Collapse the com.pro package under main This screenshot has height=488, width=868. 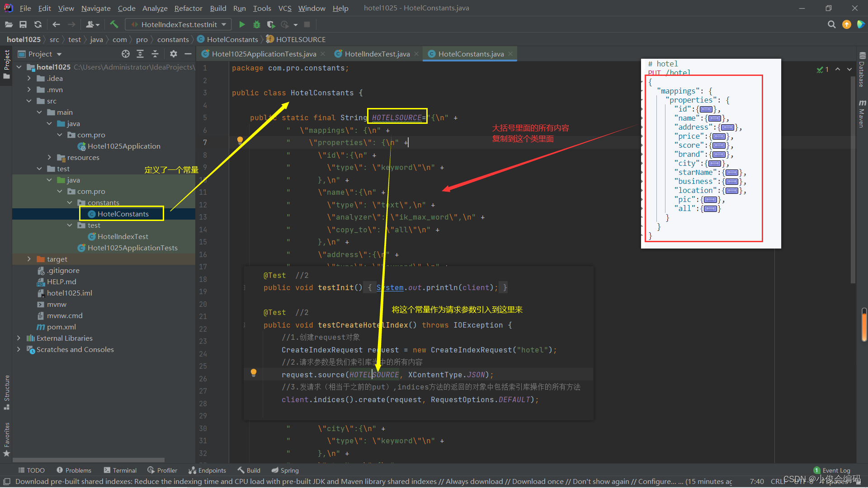[59, 135]
